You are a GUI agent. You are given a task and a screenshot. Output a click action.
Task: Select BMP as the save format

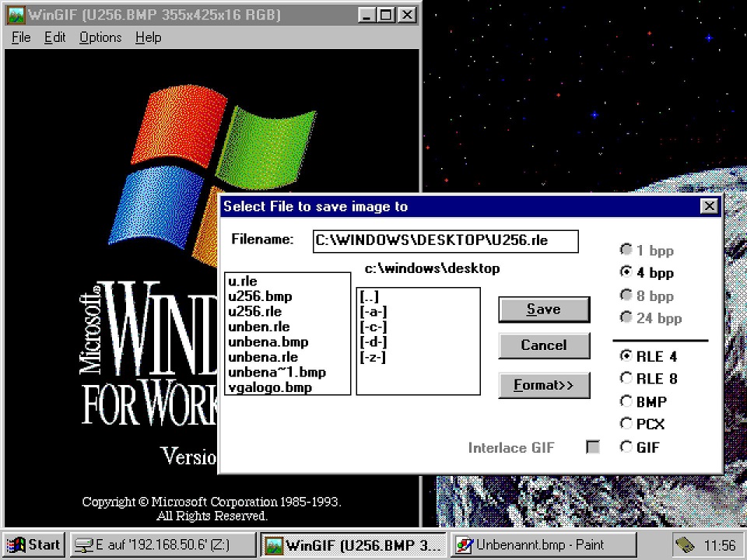tap(626, 401)
